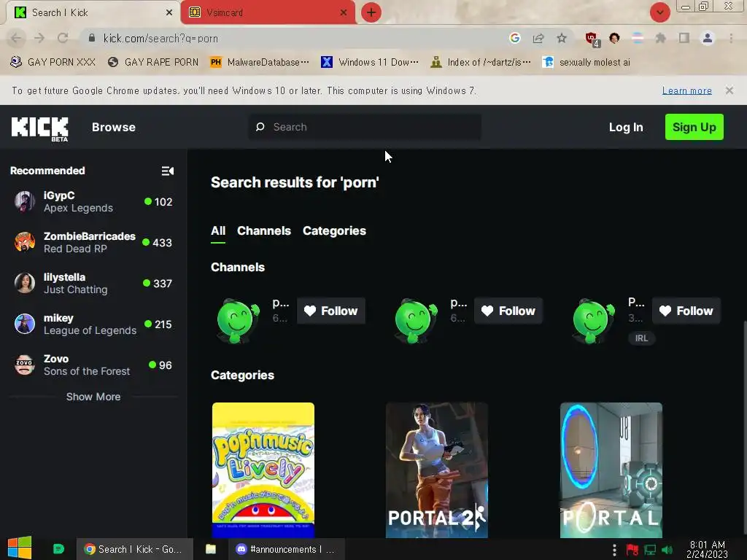Open the Browse page
Screen dimensions: 747x560
tap(113, 127)
